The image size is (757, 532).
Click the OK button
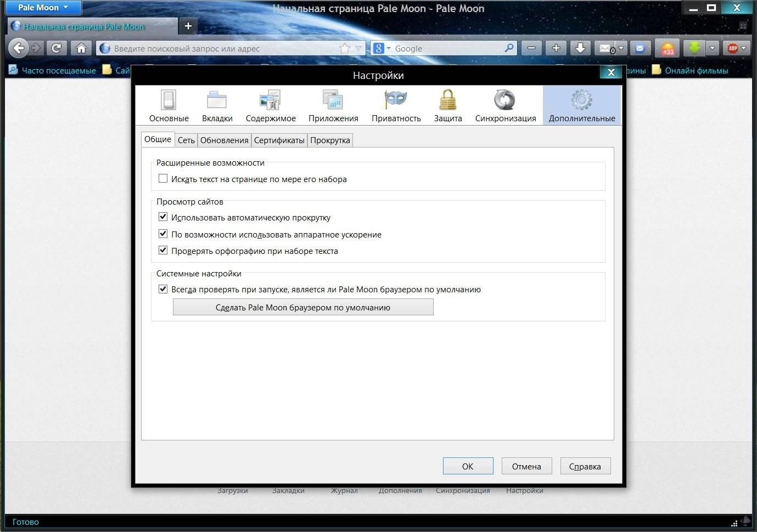click(468, 466)
